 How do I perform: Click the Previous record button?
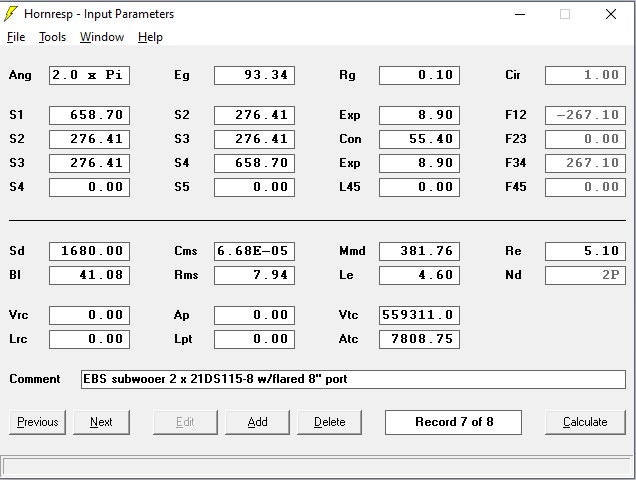tap(37, 422)
